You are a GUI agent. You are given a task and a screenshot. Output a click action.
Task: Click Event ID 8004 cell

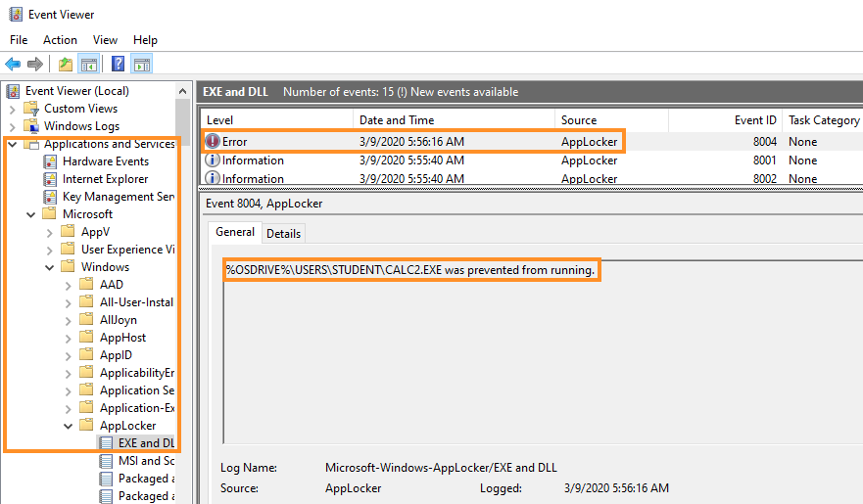click(x=764, y=141)
